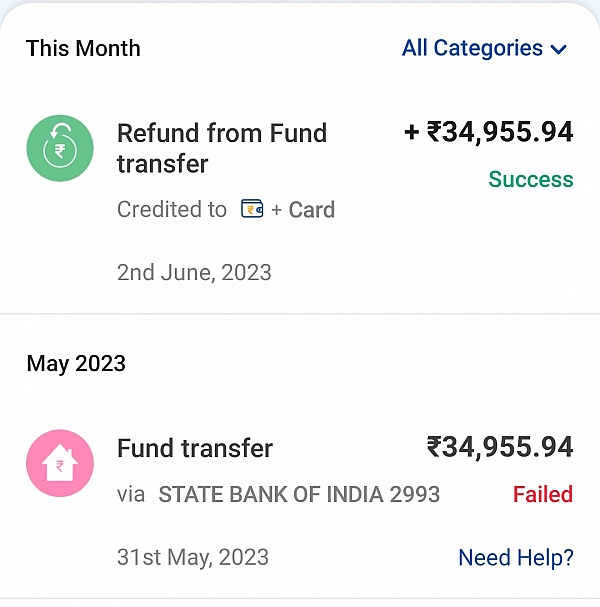Select the Fund transfer transaction title
This screenshot has width=600, height=607.
(195, 448)
